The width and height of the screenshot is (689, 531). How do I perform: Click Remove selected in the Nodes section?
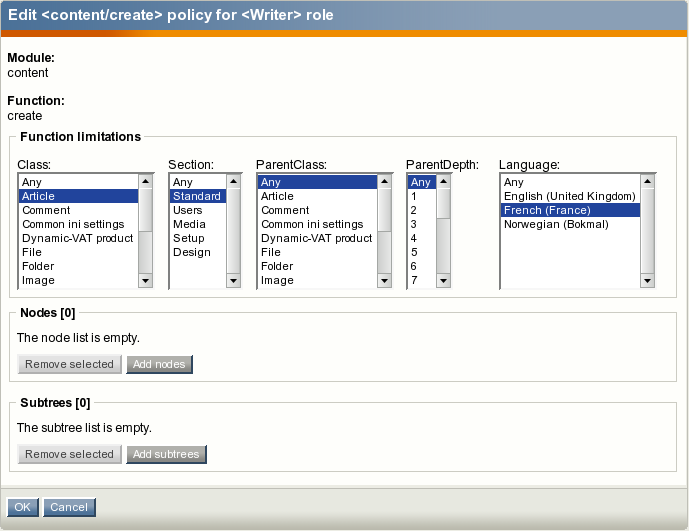[x=69, y=364]
